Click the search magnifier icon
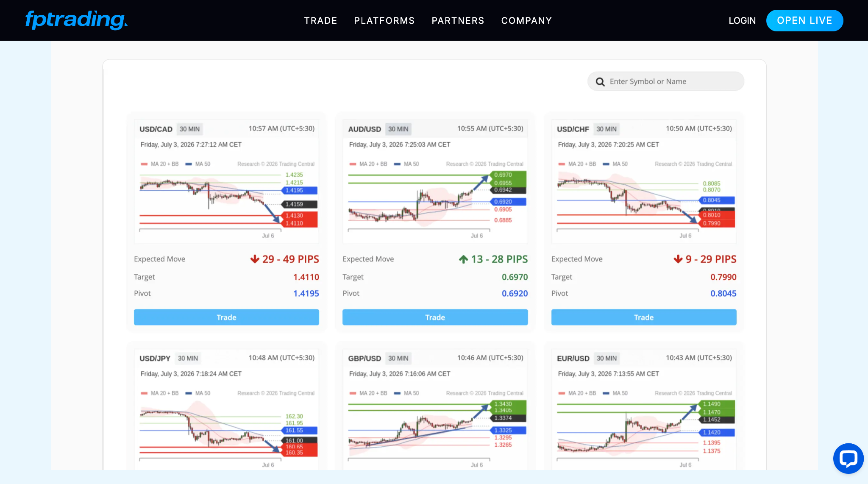Viewport: 868px width, 484px height. (x=600, y=82)
